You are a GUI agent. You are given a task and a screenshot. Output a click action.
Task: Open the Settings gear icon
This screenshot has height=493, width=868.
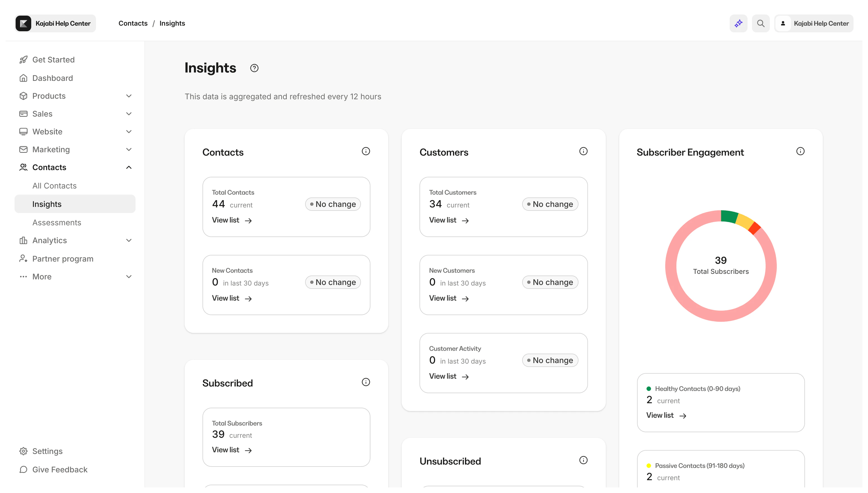[x=23, y=451]
